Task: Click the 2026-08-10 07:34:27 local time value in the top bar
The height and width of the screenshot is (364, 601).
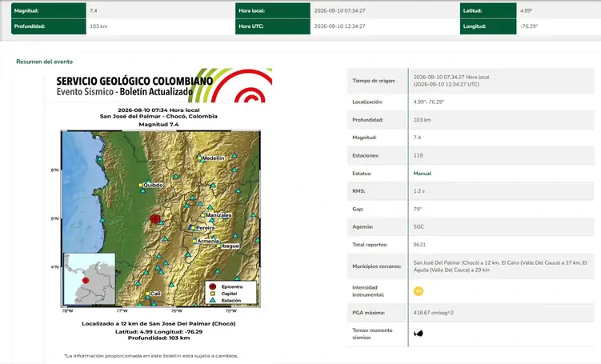Action: [x=339, y=10]
